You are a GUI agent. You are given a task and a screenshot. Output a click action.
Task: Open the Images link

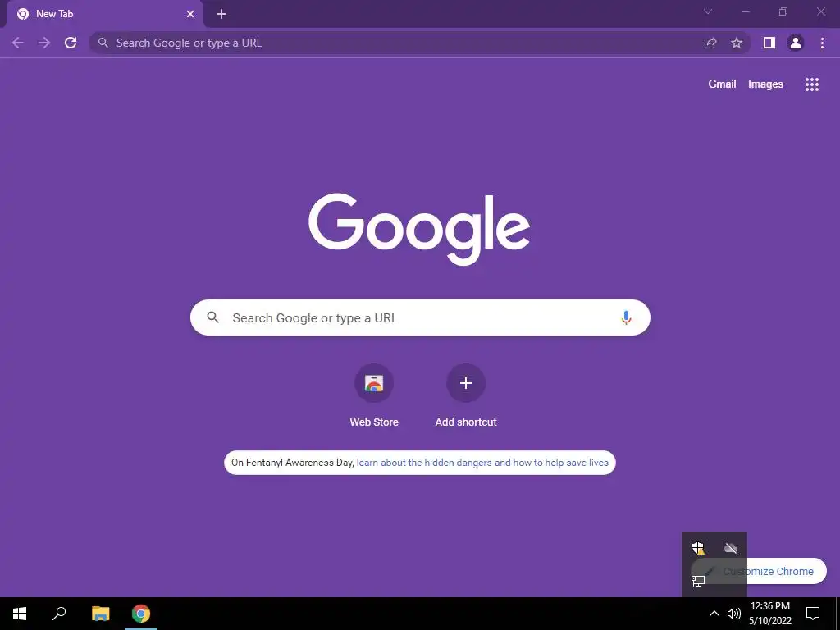[x=765, y=84]
